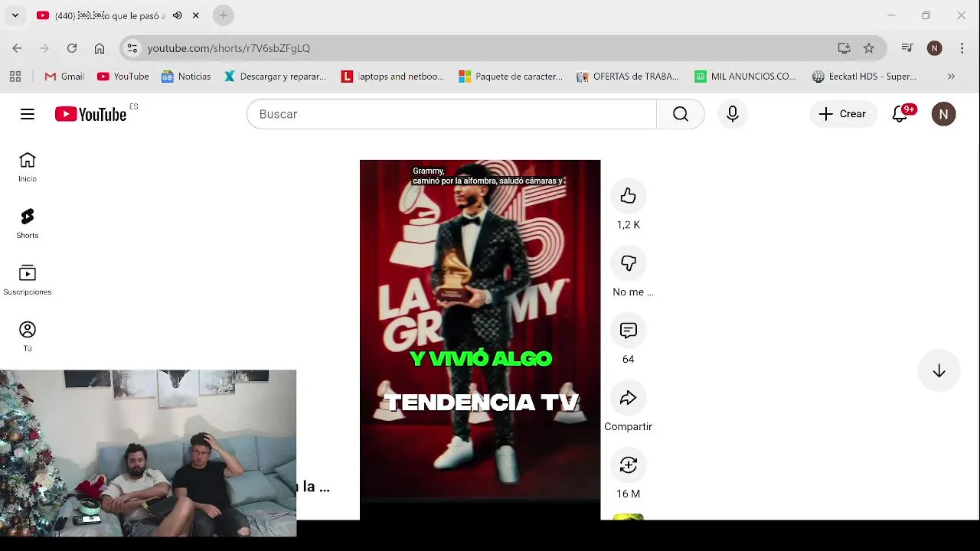The height and width of the screenshot is (551, 980).
Task: Go to Inicio in the sidebar
Action: pos(28,167)
